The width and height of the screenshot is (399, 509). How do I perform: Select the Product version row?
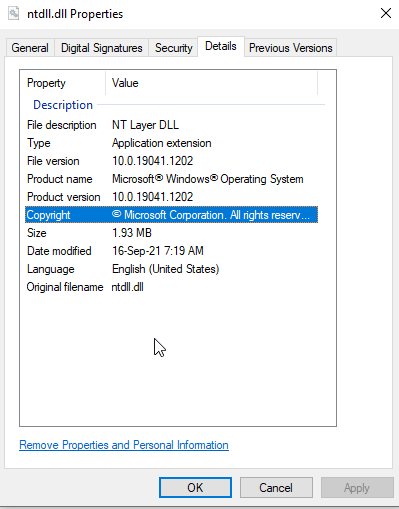pos(172,197)
